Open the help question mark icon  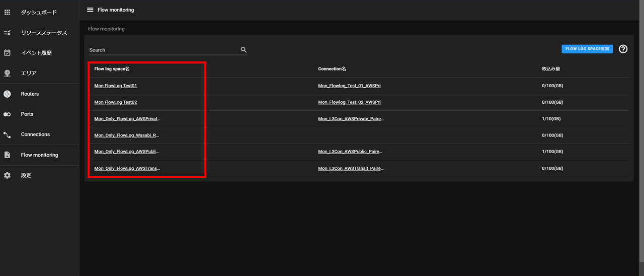click(623, 49)
